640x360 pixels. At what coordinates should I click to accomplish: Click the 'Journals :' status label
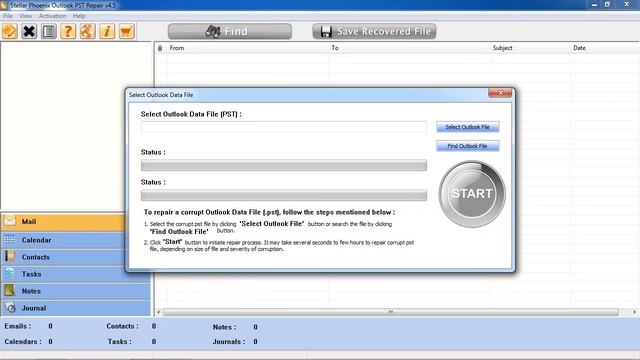229,342
